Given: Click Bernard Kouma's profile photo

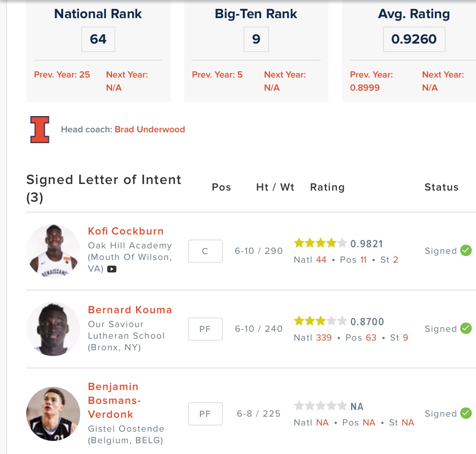Looking at the screenshot, I should [x=53, y=329].
